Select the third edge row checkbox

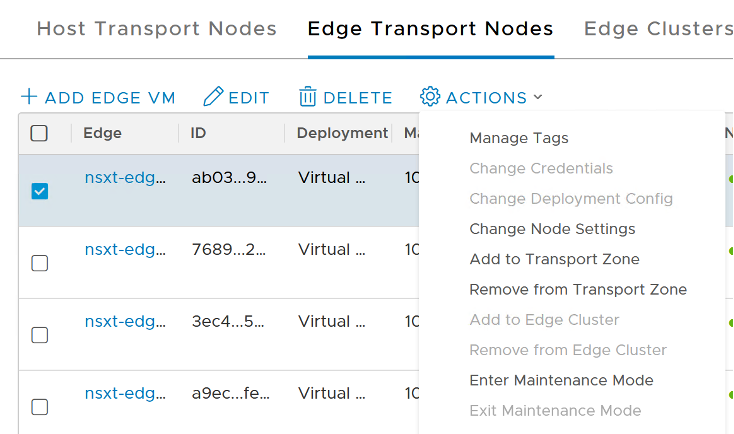(x=40, y=335)
